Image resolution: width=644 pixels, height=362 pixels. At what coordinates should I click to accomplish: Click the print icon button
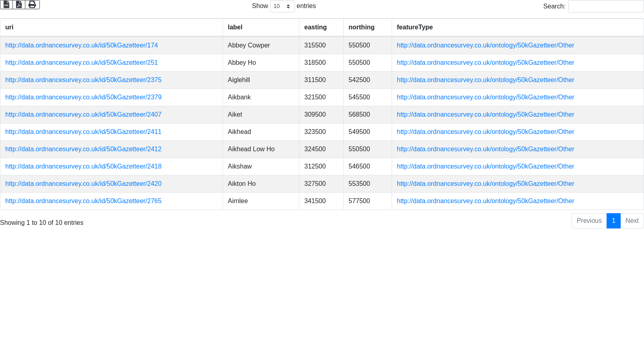32,4
